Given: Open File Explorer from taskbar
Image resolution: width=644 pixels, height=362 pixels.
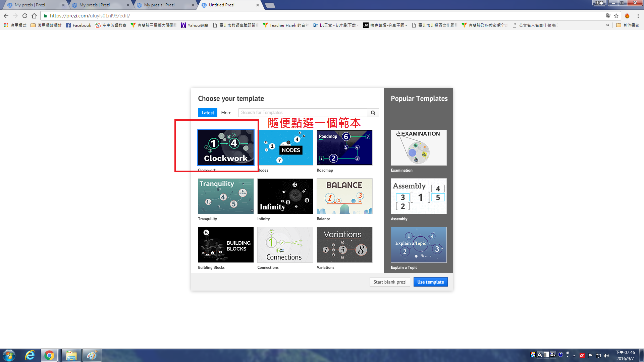Looking at the screenshot, I should click(x=71, y=355).
